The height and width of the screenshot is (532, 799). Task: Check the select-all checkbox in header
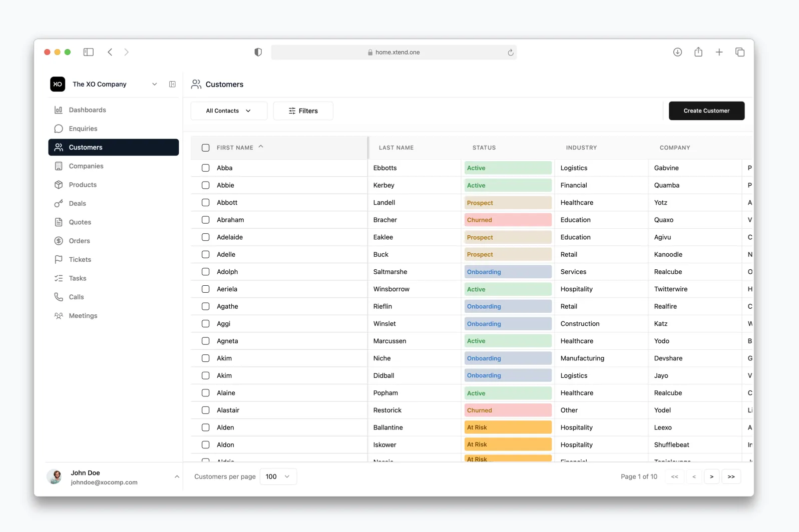pos(205,148)
